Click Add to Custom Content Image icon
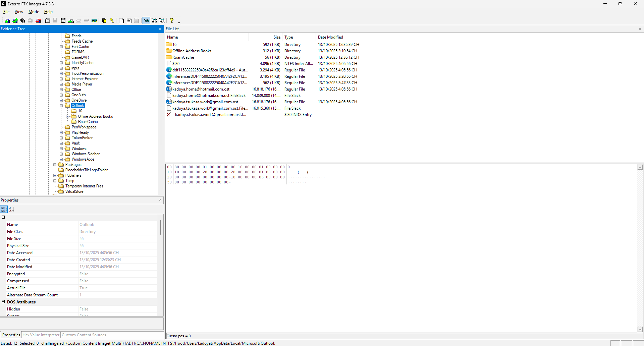This screenshot has width=644, height=346. [x=71, y=21]
